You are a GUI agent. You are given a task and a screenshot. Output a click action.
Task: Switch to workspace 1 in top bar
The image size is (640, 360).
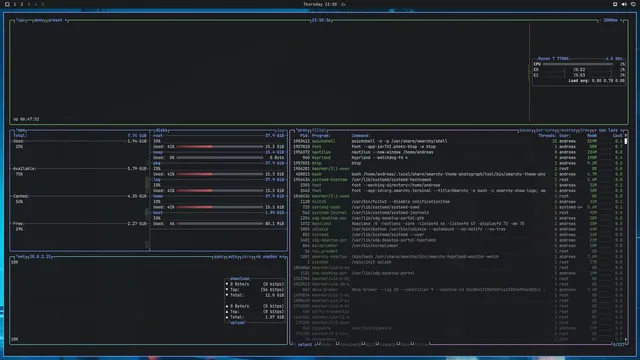click(x=15, y=4)
